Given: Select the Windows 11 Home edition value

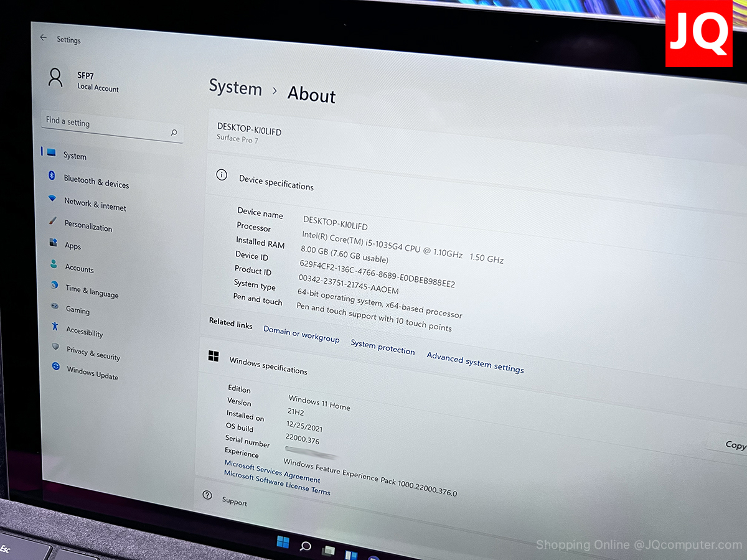Looking at the screenshot, I should tap(319, 402).
